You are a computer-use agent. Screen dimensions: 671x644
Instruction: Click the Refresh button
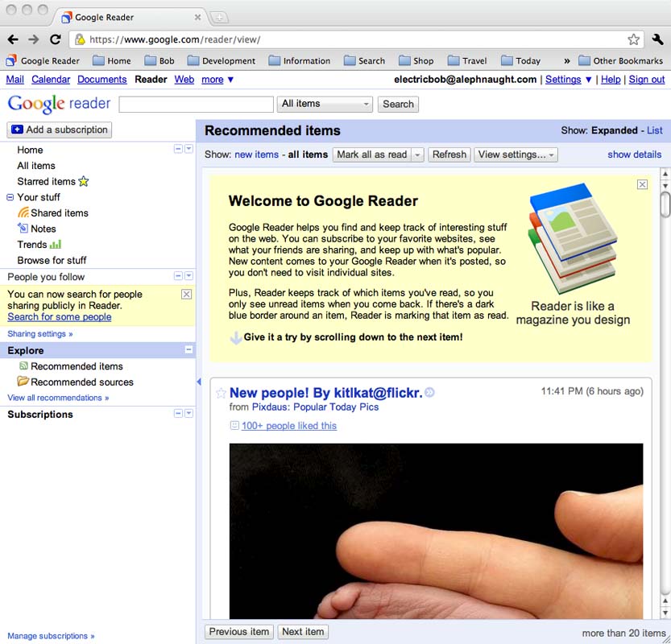tap(449, 155)
